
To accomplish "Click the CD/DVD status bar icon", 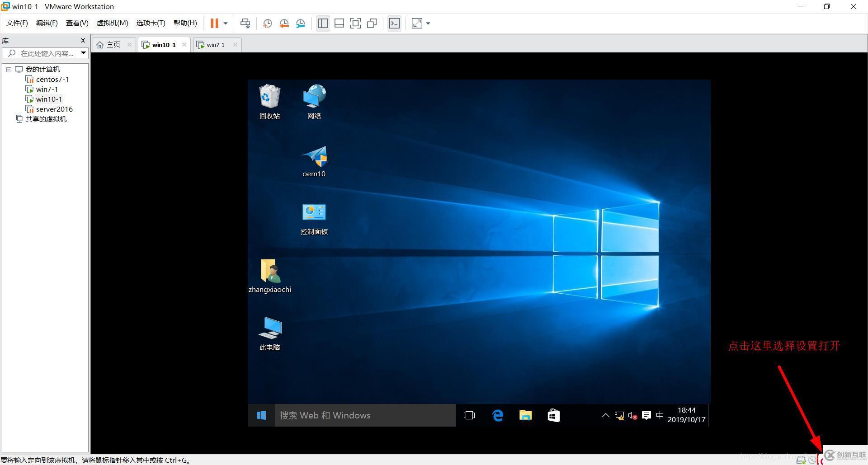I will [x=812, y=460].
